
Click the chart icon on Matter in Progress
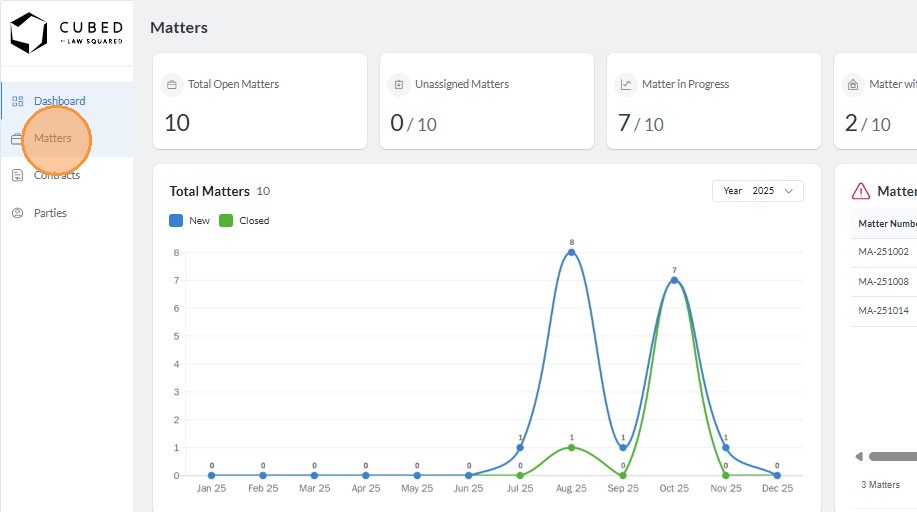(626, 85)
